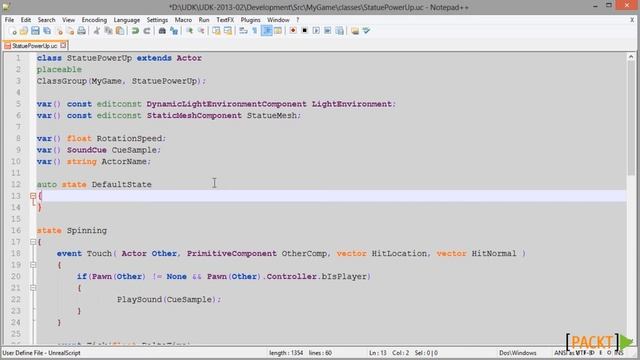This screenshot has width=640, height=360.
Task: Click the INS indicator in status bar
Action: tap(619, 353)
